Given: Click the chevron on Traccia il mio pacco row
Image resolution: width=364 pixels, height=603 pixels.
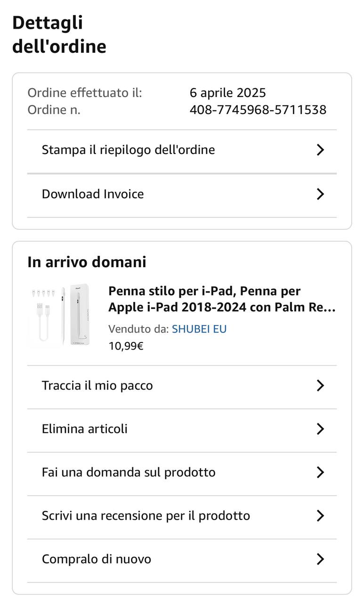Looking at the screenshot, I should (320, 385).
